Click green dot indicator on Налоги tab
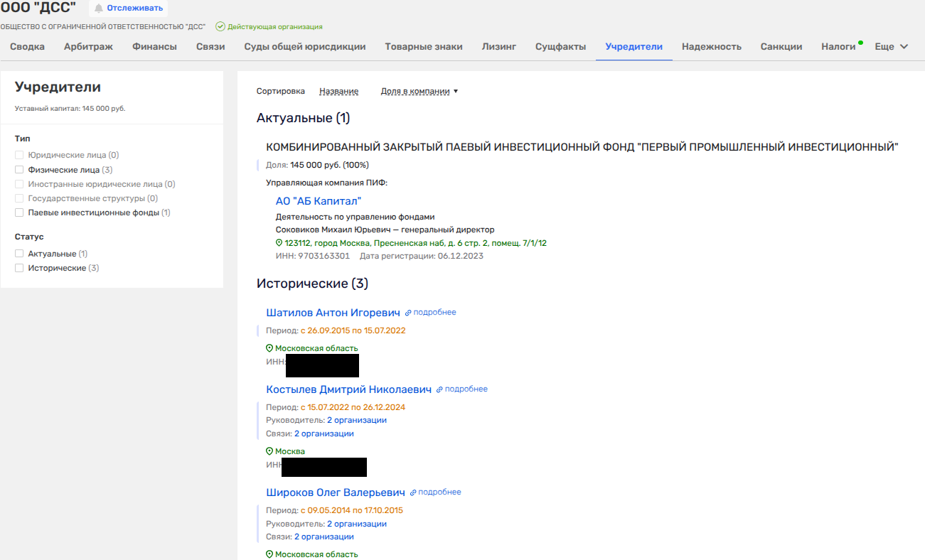925x560 pixels. (x=860, y=43)
